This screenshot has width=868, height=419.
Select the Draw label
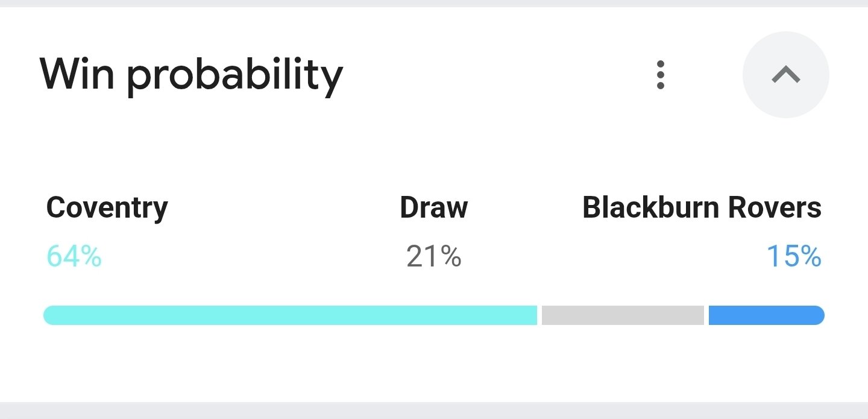[433, 208]
